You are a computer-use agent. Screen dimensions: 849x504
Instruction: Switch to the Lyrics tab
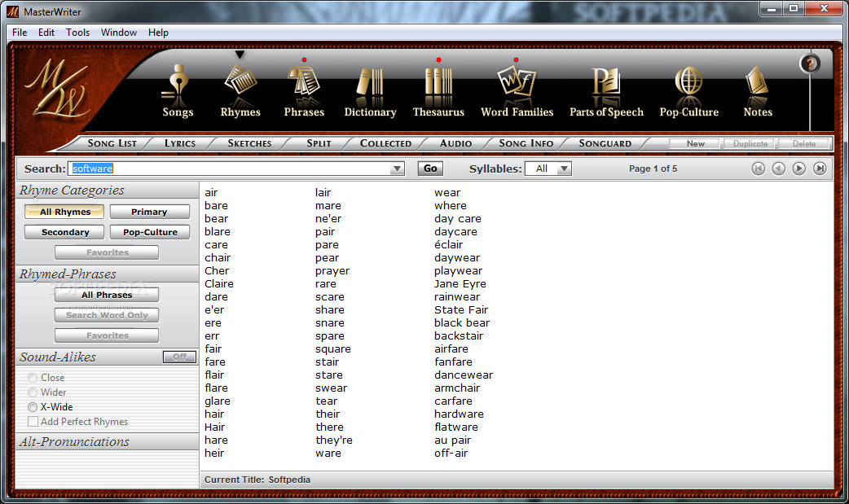(180, 143)
